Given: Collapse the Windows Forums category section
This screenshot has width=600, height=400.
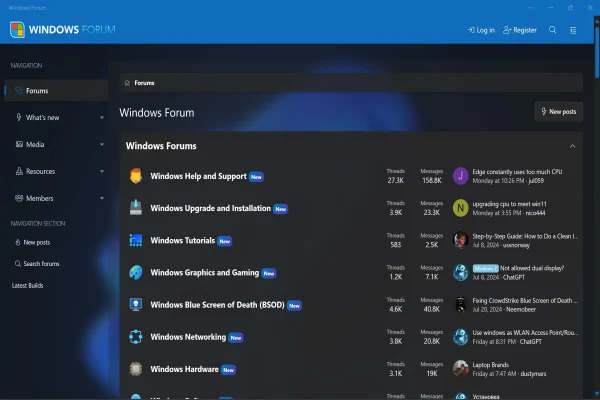Looking at the screenshot, I should point(573,146).
